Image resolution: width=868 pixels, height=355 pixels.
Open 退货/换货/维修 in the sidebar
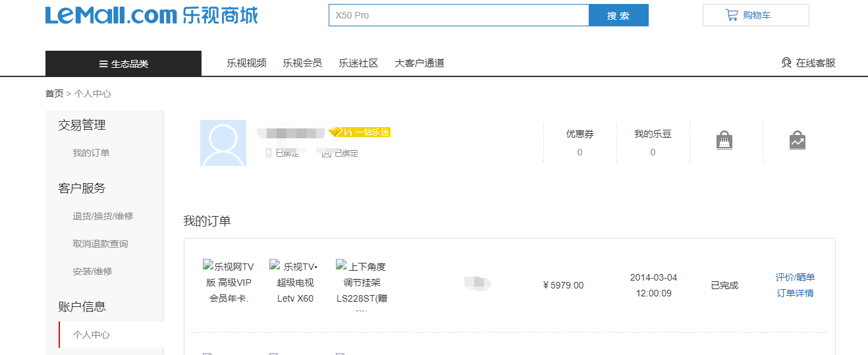point(103,216)
